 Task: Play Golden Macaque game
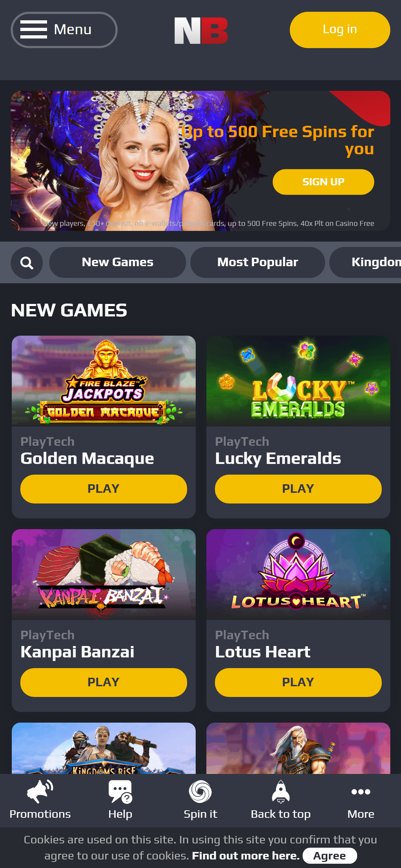point(104,489)
